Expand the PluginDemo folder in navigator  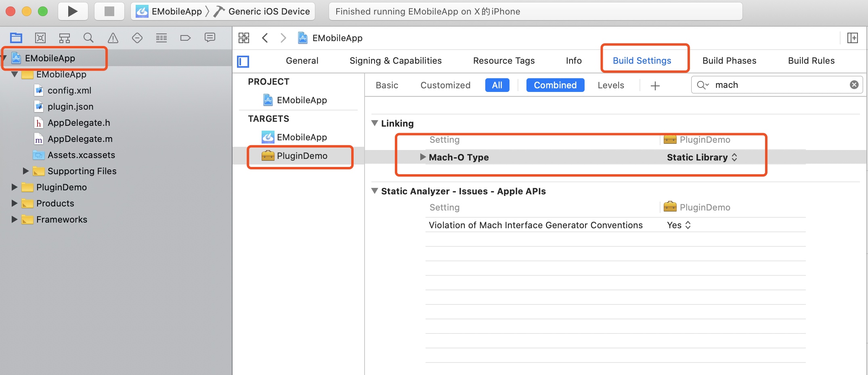(15, 187)
